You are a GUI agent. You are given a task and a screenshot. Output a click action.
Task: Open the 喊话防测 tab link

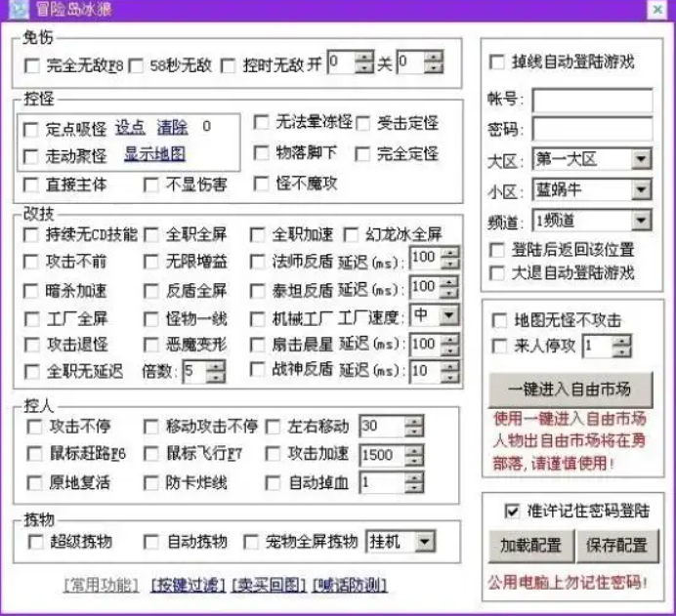pyautogui.click(x=349, y=586)
